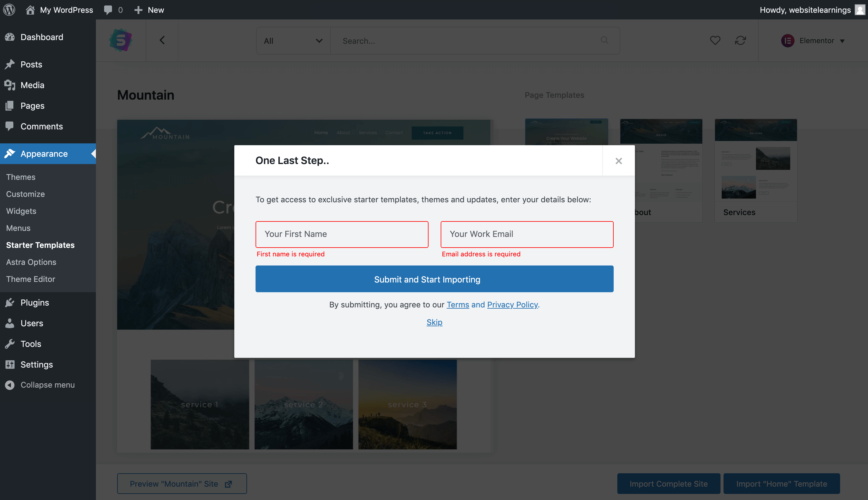Screen dimensions: 868x500
Task: Click the New plus button in admin bar
Action: coord(149,10)
